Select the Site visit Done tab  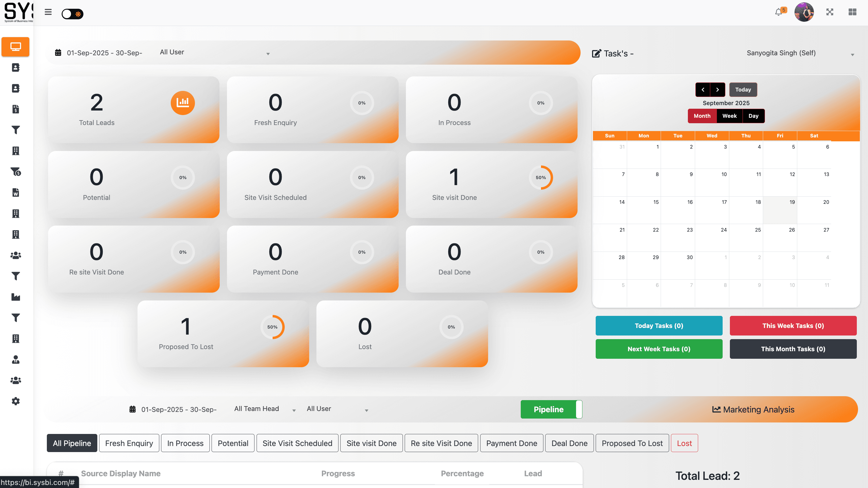tap(371, 443)
